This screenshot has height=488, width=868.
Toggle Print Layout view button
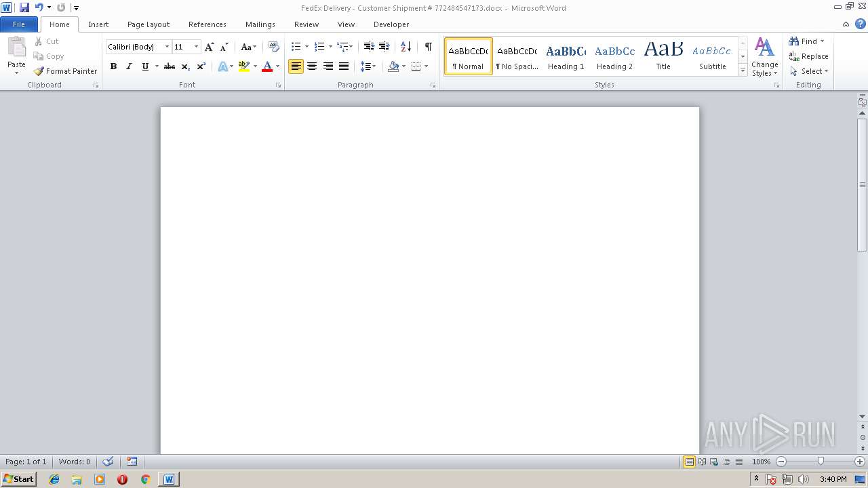click(x=689, y=462)
